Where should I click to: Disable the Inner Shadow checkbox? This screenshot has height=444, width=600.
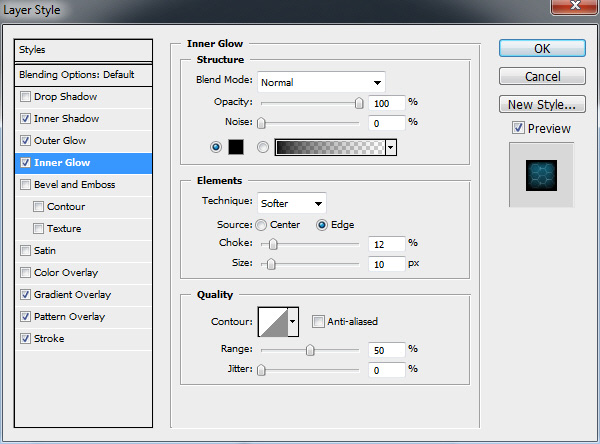pos(25,119)
